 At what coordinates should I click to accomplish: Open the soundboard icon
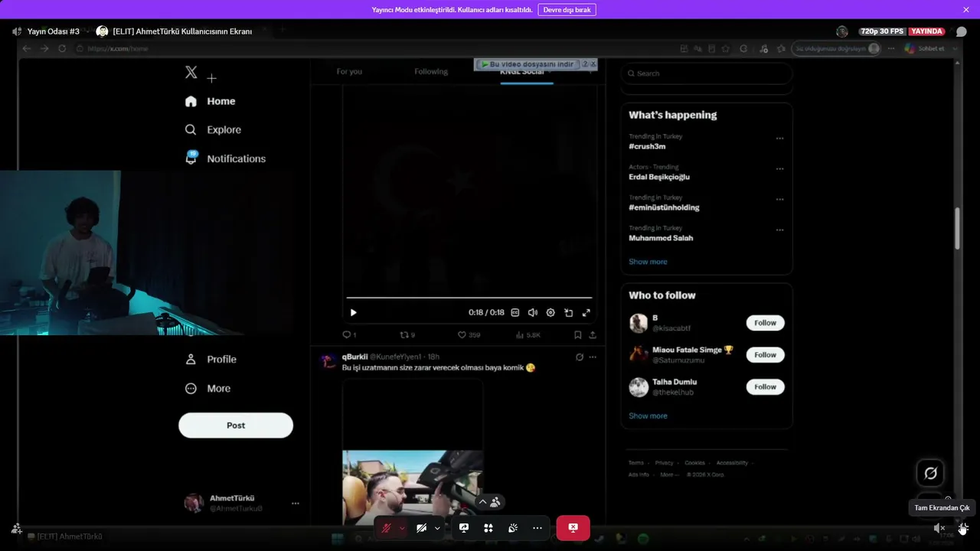click(513, 528)
